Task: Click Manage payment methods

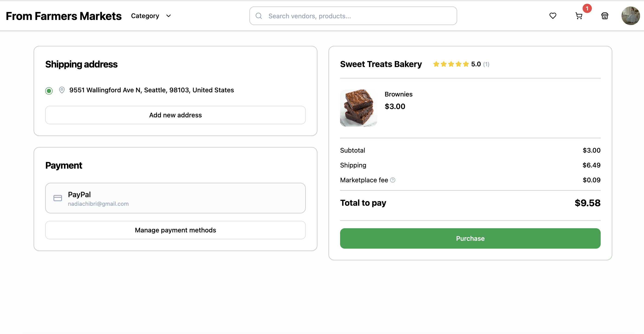Action: (175, 230)
